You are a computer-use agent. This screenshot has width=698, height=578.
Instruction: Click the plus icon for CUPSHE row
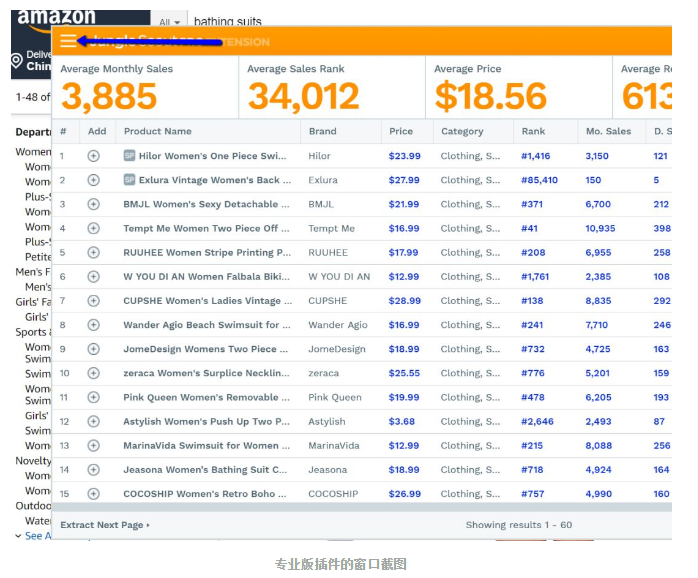click(x=93, y=301)
